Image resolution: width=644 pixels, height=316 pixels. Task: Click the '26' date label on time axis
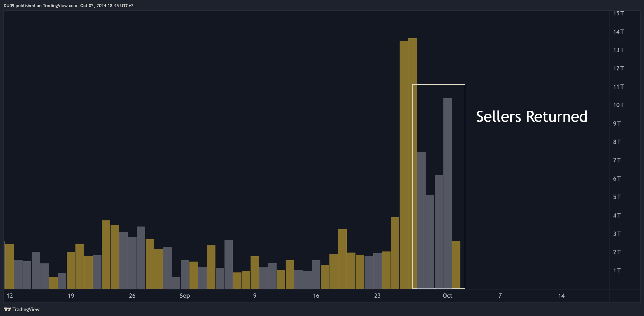click(132, 296)
